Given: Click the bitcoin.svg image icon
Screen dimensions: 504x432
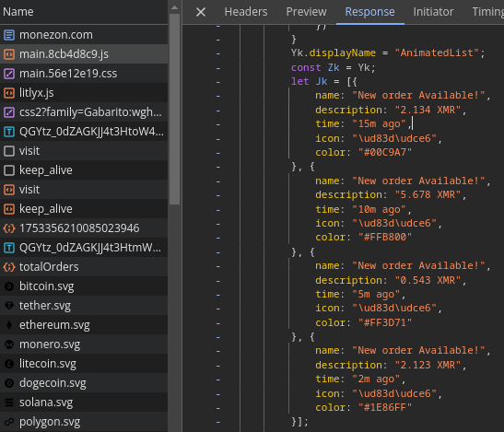Looking at the screenshot, I should point(9,286).
